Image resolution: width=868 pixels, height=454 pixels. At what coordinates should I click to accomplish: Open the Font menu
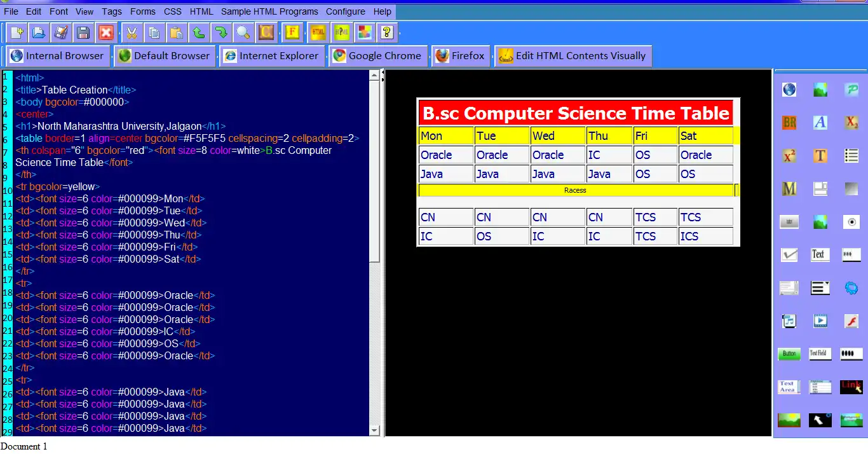(x=58, y=11)
